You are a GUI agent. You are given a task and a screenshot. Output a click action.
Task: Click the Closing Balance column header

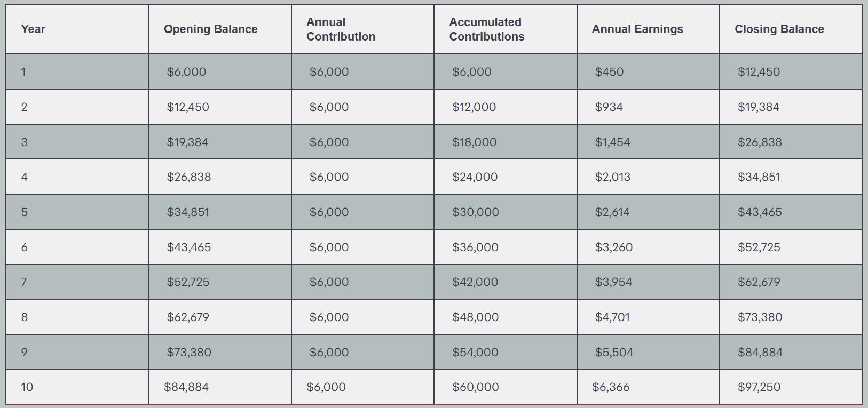(x=779, y=29)
